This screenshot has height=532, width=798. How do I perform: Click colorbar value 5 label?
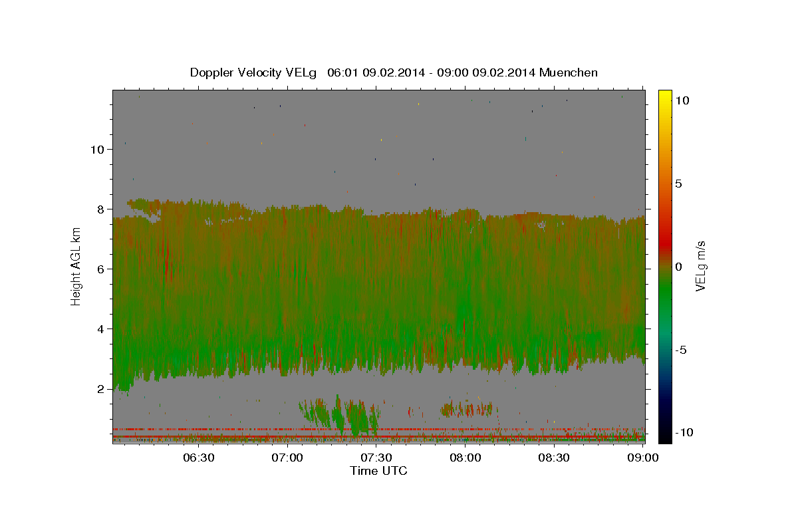point(679,184)
